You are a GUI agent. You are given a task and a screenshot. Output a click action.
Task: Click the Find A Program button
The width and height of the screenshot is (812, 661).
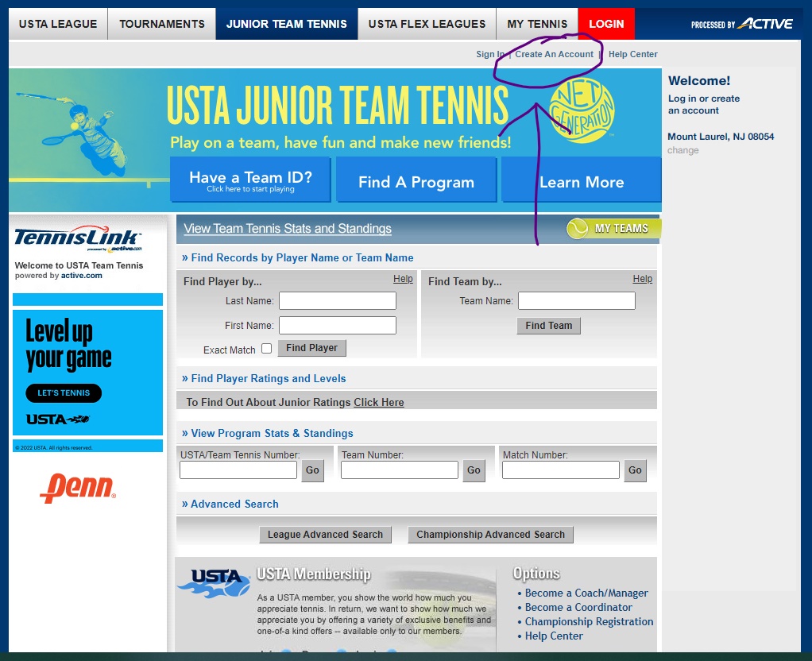click(x=416, y=180)
